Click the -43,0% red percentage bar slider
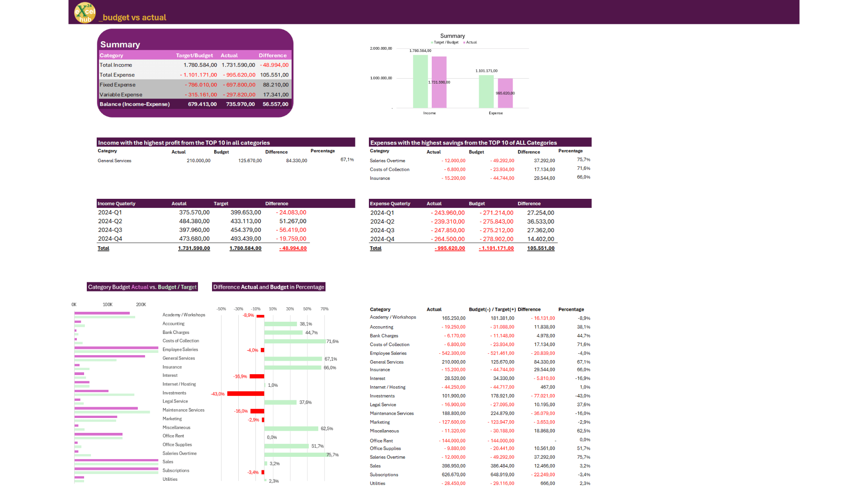The image size is (868, 488). point(245,393)
